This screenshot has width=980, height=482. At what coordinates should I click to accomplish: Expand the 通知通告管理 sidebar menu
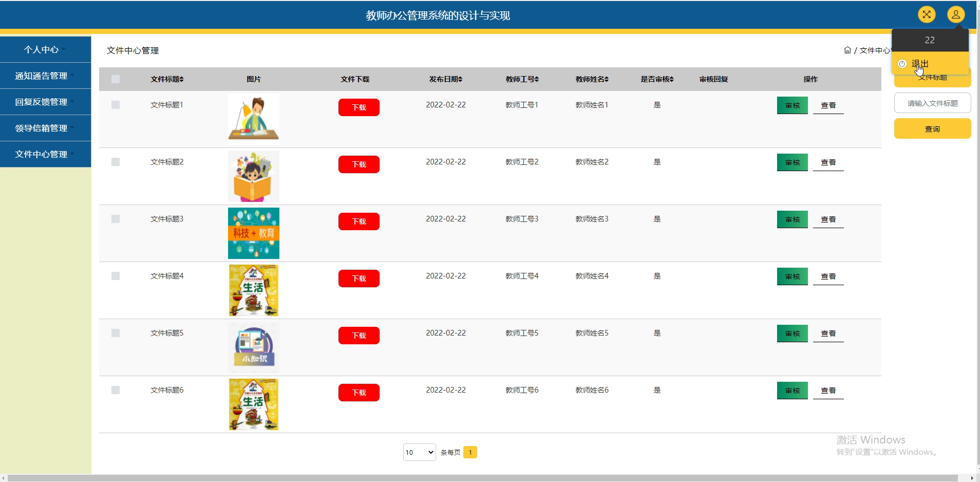pyautogui.click(x=45, y=76)
